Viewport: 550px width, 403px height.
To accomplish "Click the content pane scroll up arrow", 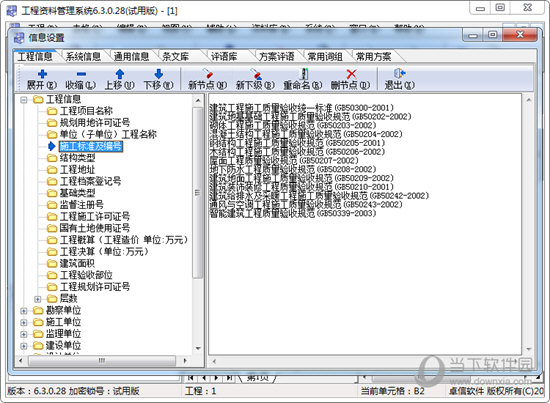I will (x=528, y=100).
